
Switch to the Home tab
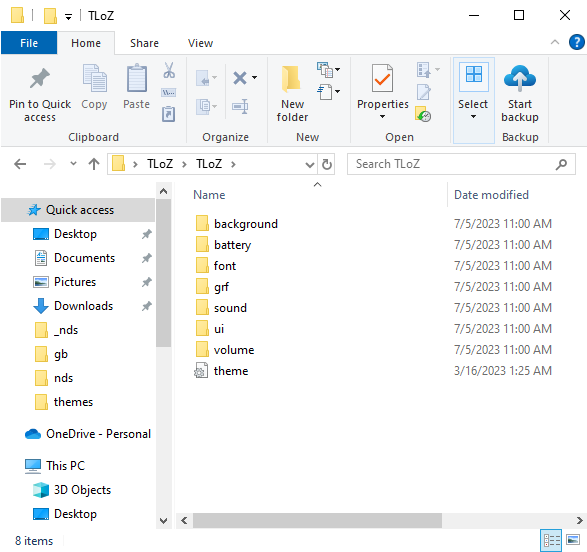click(86, 43)
